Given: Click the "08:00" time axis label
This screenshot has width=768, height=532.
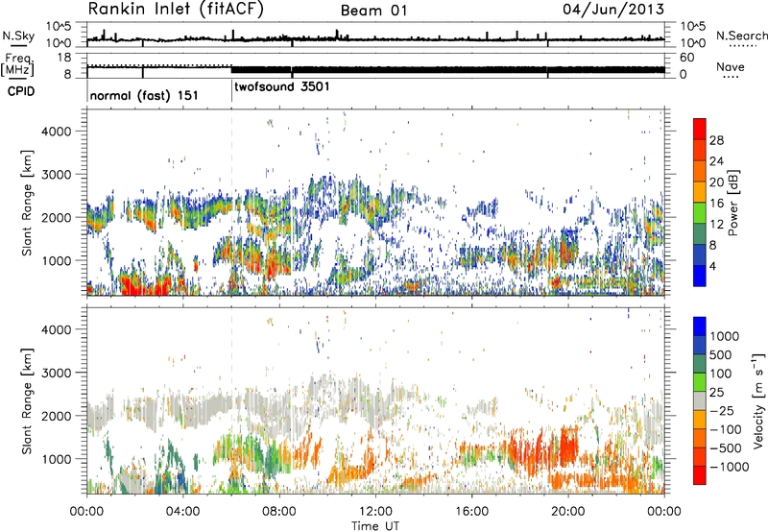Looking at the screenshot, I should (279, 512).
